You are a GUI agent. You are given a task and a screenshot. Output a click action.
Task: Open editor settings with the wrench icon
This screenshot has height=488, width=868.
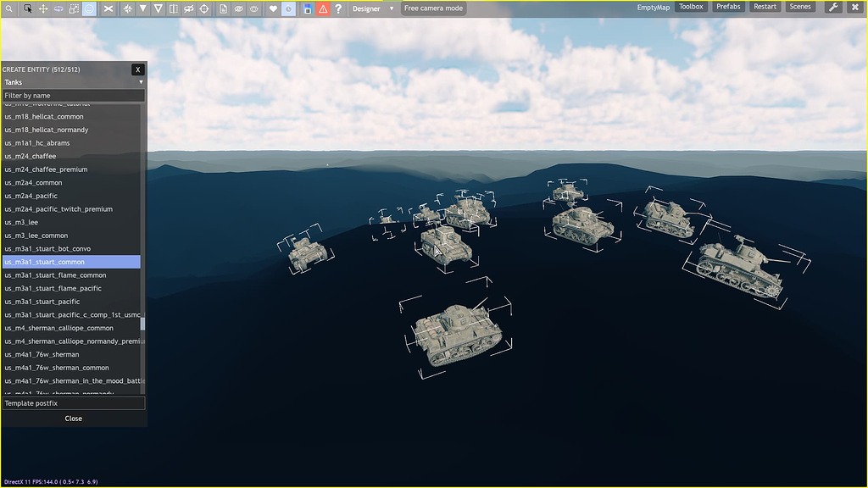pyautogui.click(x=832, y=7)
